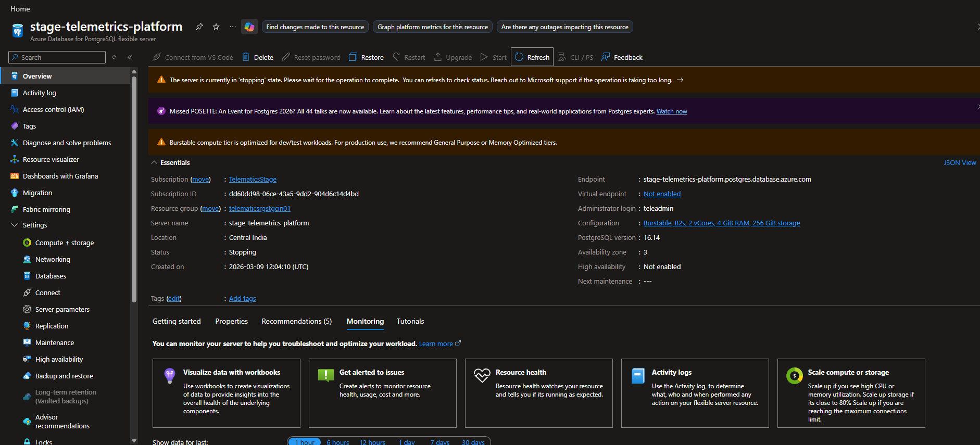Select Overview in the sidebar menu
Image resolution: width=980 pixels, height=445 pixels.
tap(65, 76)
